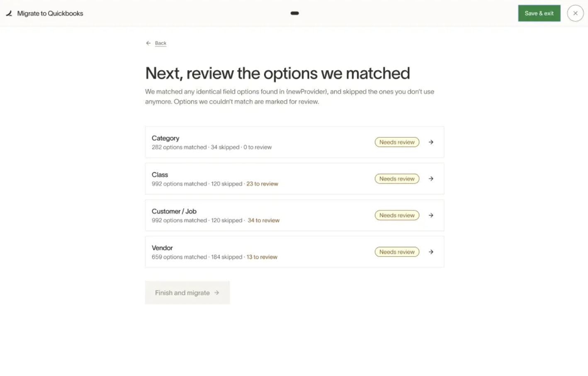Viewport: 588px width, 376px height.
Task: Click the '23 to review' text under Class
Action: pyautogui.click(x=262, y=184)
